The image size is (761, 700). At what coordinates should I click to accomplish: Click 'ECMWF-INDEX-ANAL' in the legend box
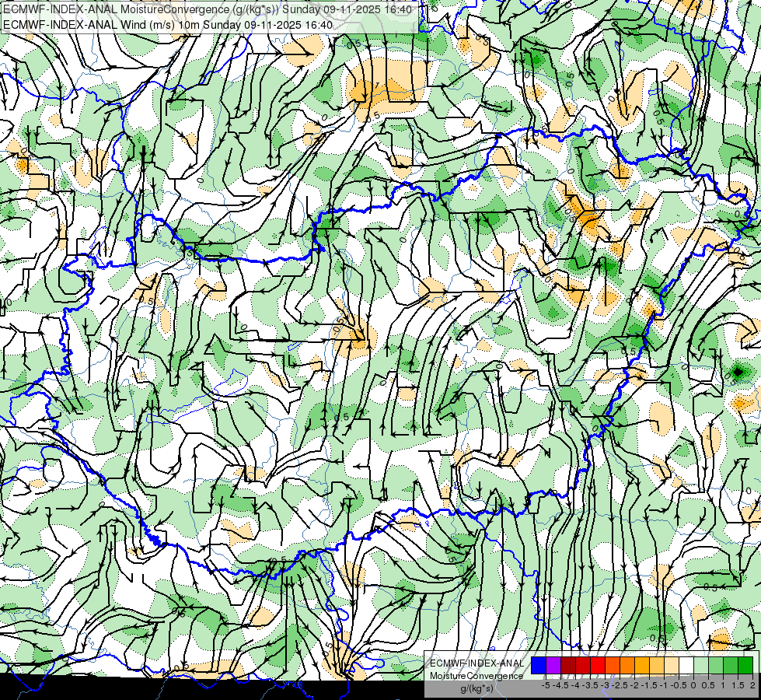477,663
